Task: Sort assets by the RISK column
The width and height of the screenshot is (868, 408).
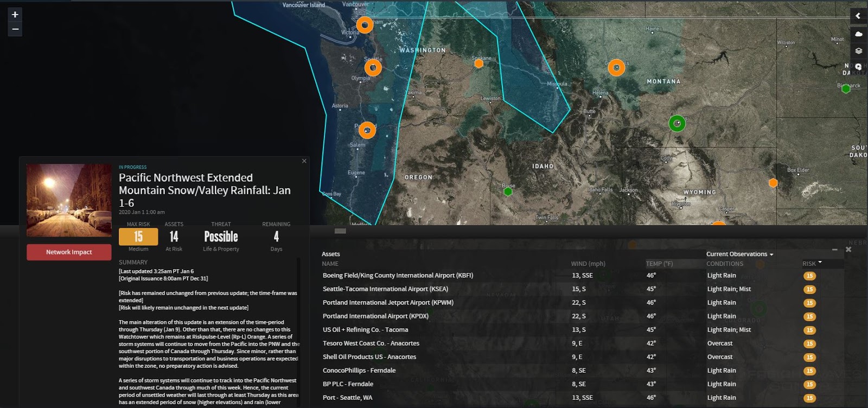Action: [812, 264]
